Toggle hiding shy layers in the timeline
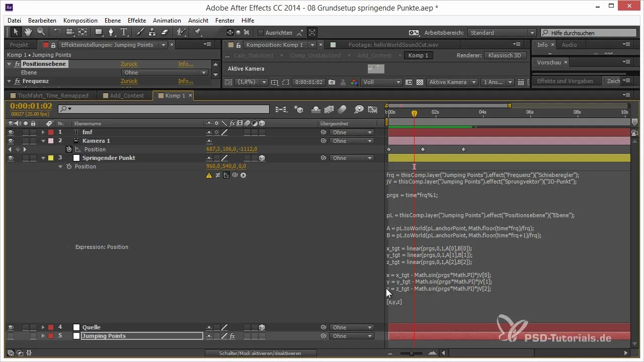 pyautogui.click(x=317, y=109)
